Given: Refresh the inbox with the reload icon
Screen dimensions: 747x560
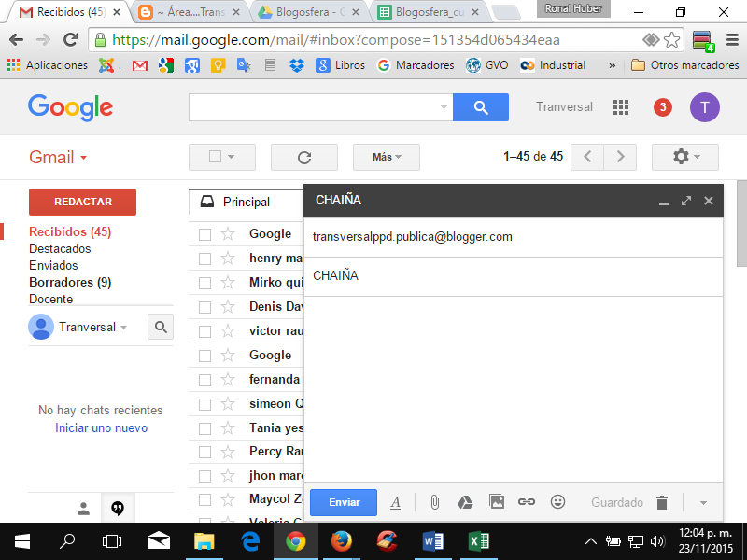Looking at the screenshot, I should tap(304, 157).
